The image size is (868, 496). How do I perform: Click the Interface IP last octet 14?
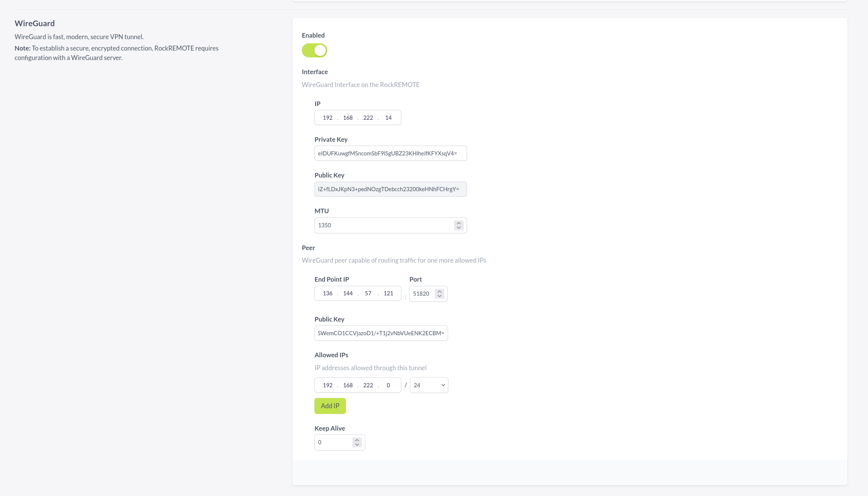388,118
